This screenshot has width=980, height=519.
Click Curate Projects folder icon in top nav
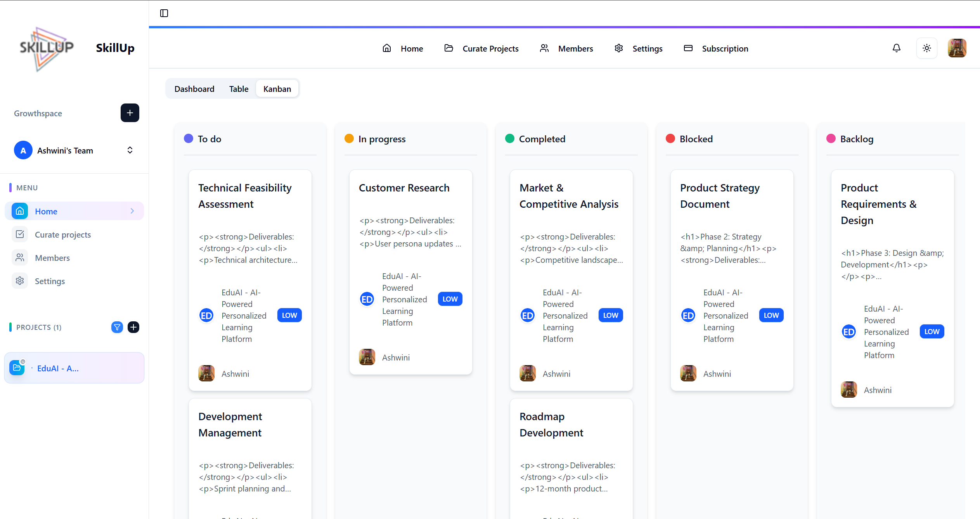point(448,48)
